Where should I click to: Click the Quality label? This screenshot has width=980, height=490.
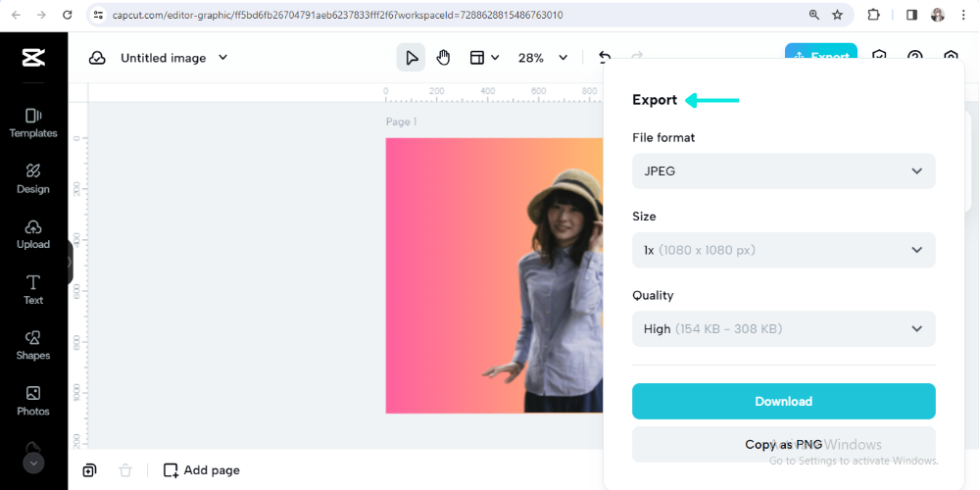point(653,295)
